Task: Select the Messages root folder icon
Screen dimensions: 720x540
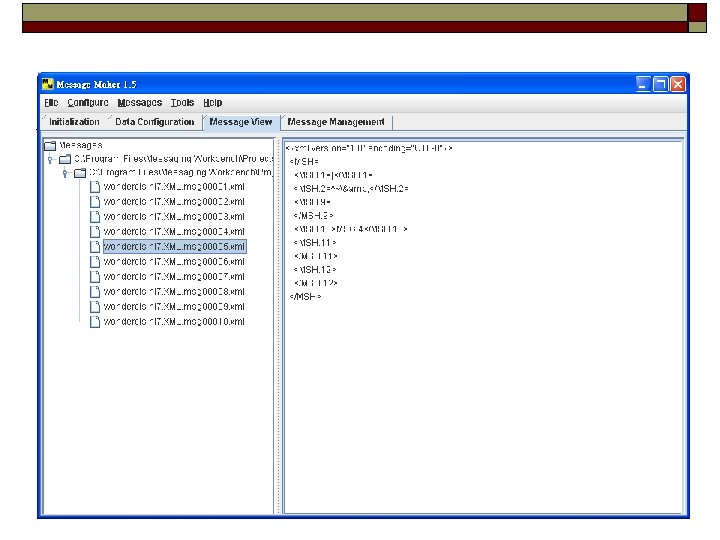Action: [x=50, y=146]
